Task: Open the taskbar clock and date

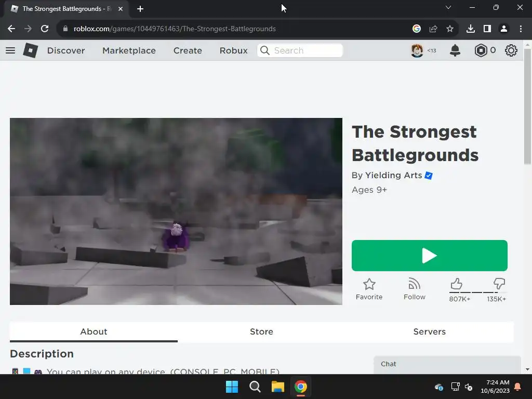Action: [495, 387]
